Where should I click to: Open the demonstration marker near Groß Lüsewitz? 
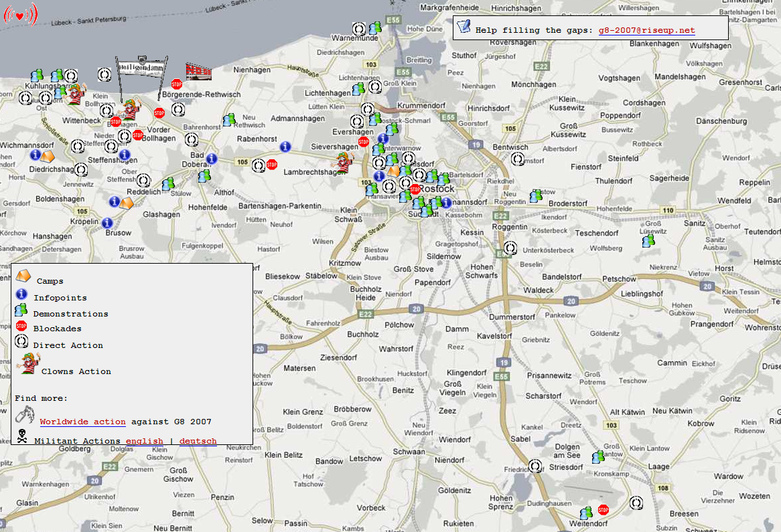click(648, 241)
